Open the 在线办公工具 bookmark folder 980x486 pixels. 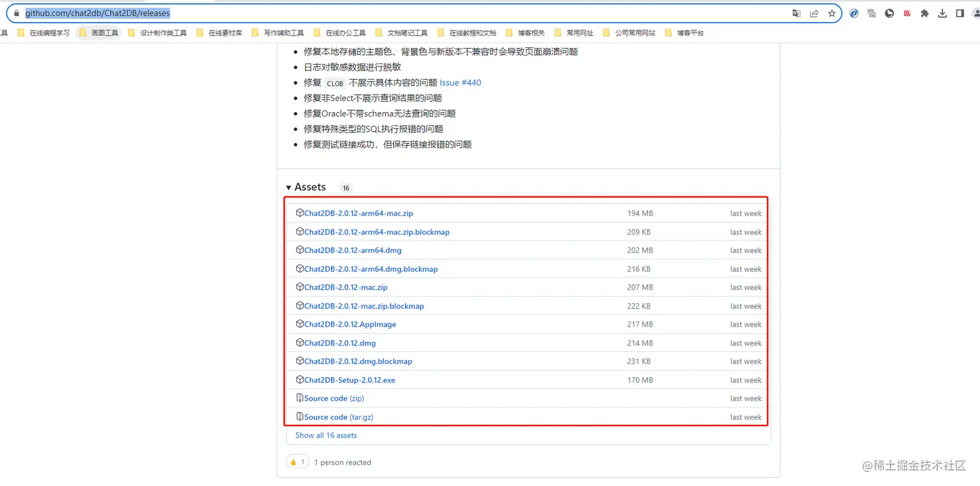coord(340,32)
